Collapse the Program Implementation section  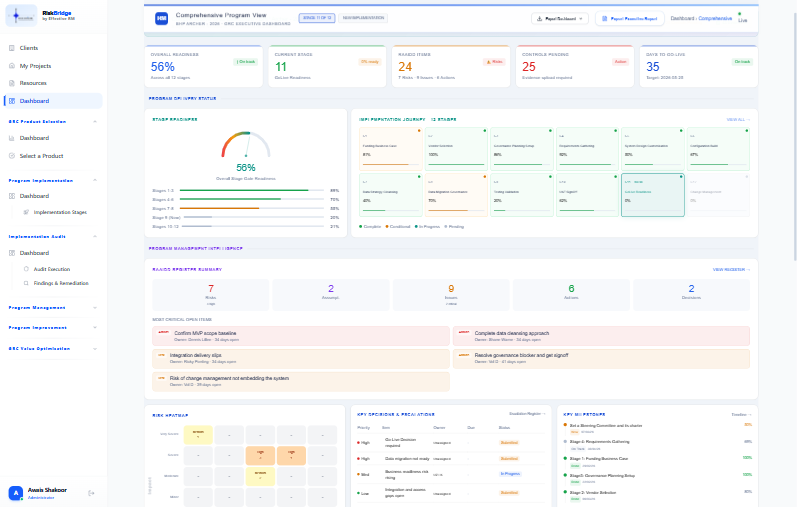click(95, 180)
